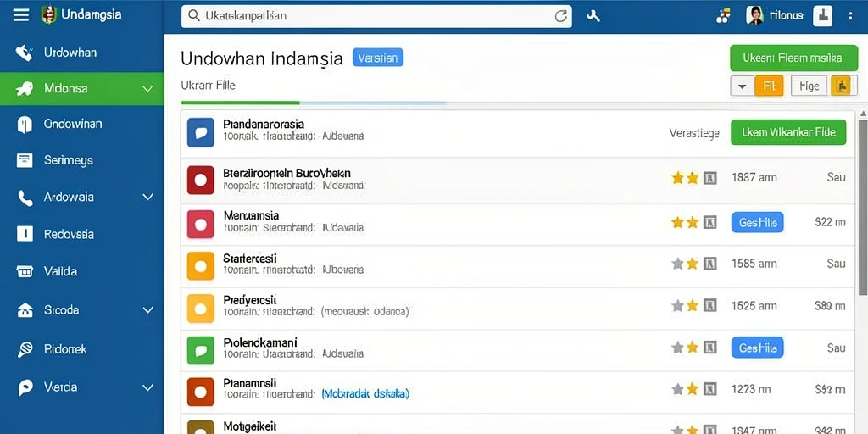Viewport: 868px width, 434px height.
Task: Click the green Ukeeni Fleem msiika button
Action: click(x=793, y=58)
